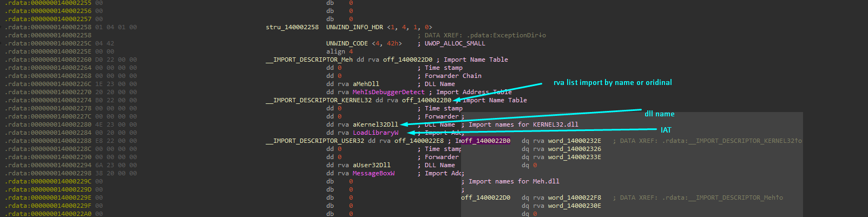Click the UNWIND_INFO_HDR structure name
Image resolution: width=868 pixels, height=217 pixels.
click(x=354, y=27)
